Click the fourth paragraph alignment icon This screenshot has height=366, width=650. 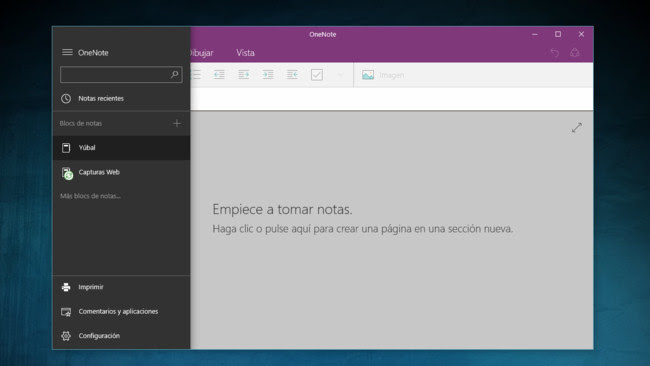point(268,75)
